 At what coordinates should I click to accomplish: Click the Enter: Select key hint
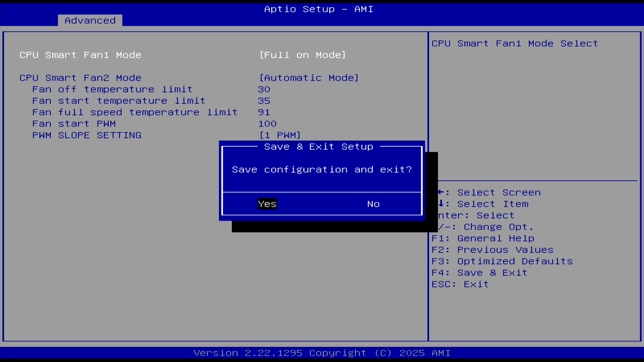pyautogui.click(x=476, y=215)
